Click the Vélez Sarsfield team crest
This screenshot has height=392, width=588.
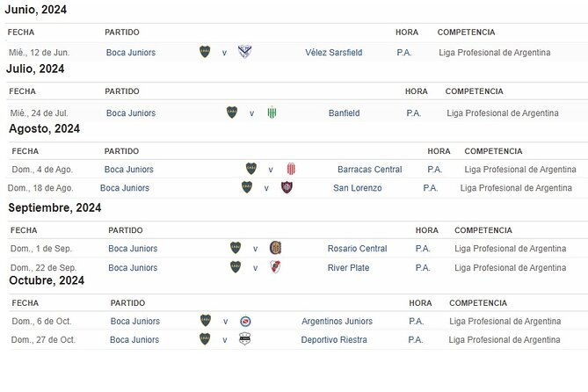[x=245, y=52]
